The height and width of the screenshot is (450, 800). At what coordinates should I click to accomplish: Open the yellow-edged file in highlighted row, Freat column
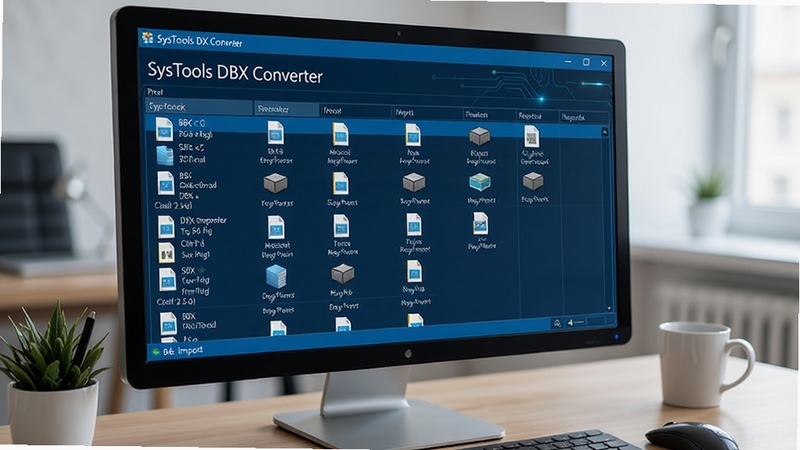340,135
